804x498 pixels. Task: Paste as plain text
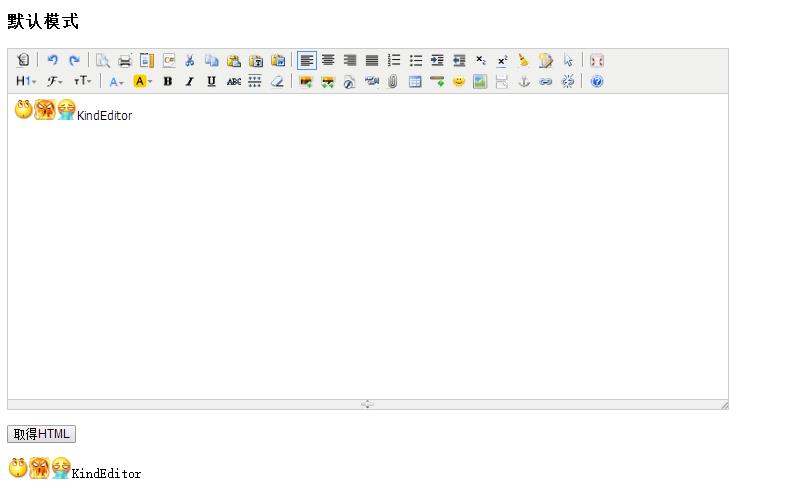256,60
